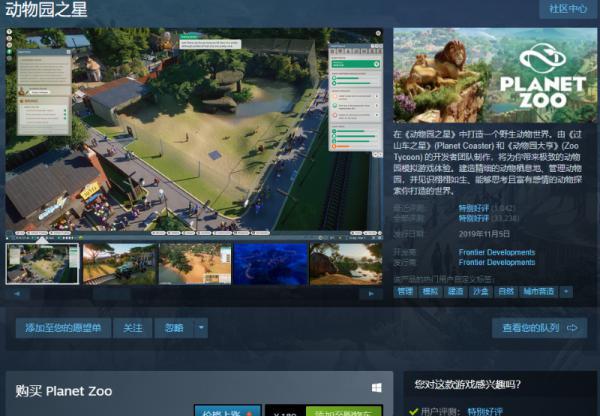Screen dimensions: 600x416
Task: Select the first thumbnail showing the zoo overview
Action: 42,264
